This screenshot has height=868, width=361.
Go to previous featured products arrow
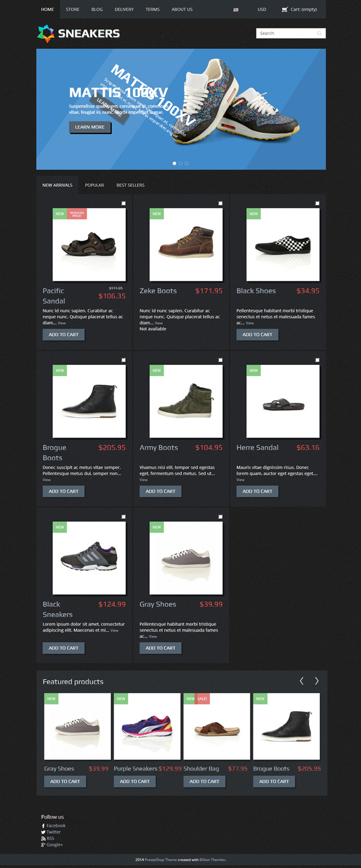(x=301, y=681)
